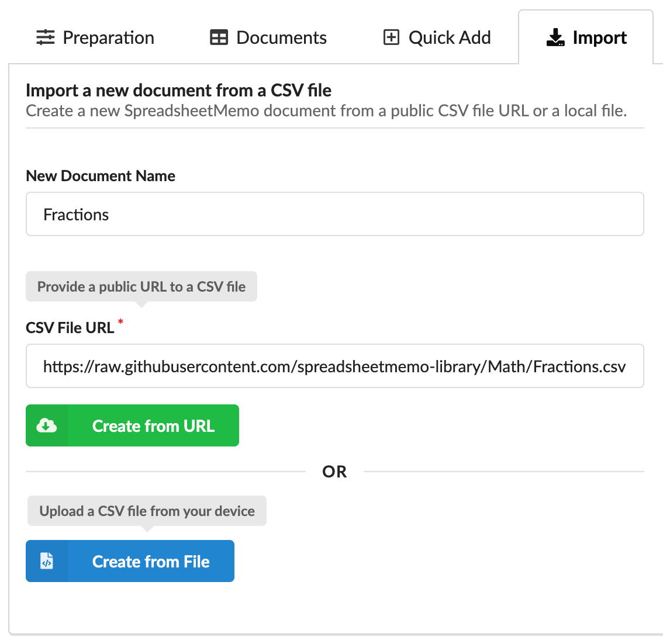The image size is (663, 644).
Task: Select the Import tab label
Action: point(599,37)
